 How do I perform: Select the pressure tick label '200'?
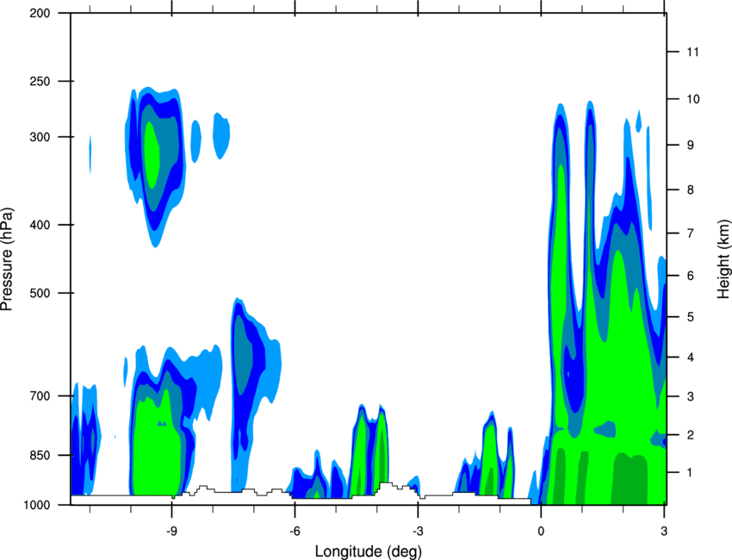(x=40, y=13)
